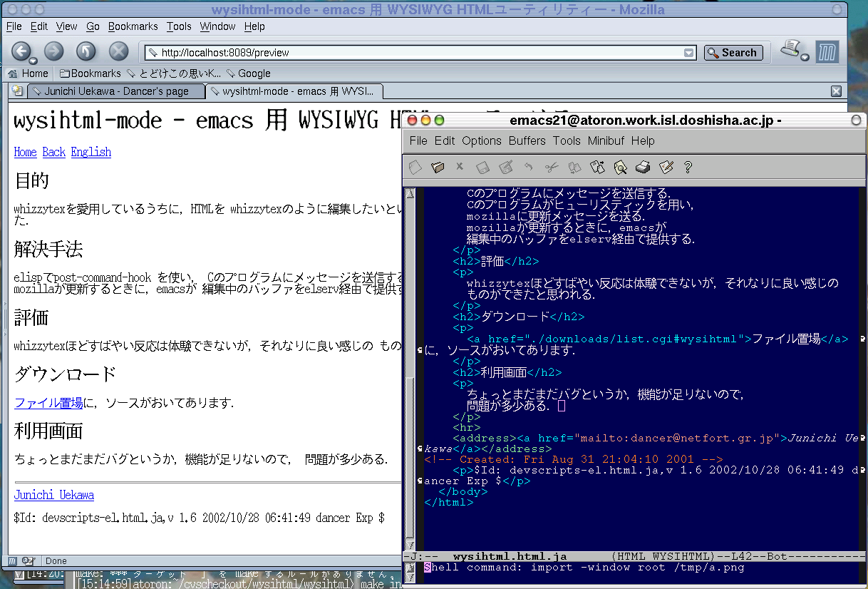The height and width of the screenshot is (589, 868).
Task: Click the Emacs minibuffer shell command line
Action: (584, 568)
